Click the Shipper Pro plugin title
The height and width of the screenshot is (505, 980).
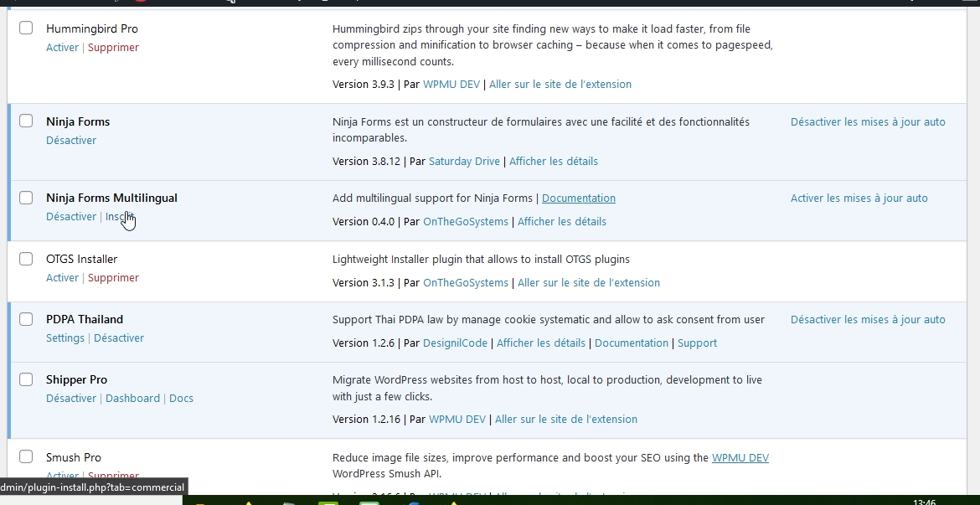76,380
